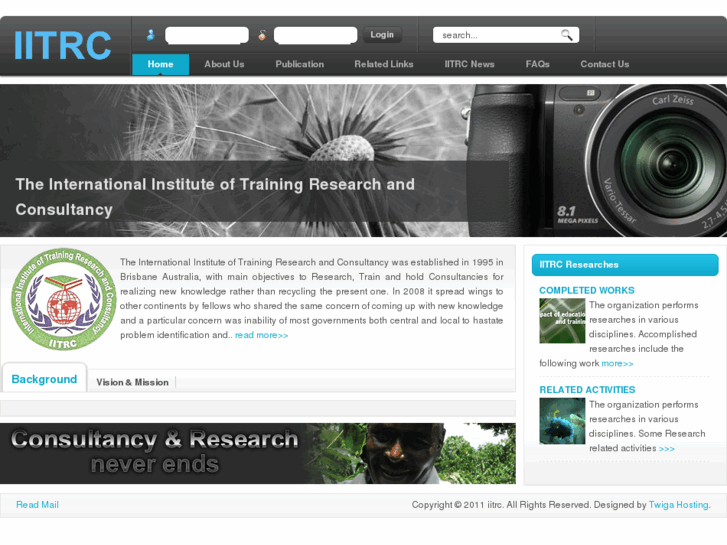The height and width of the screenshot is (545, 727).
Task: Click the Consultancy & Research banner
Action: pos(258,453)
